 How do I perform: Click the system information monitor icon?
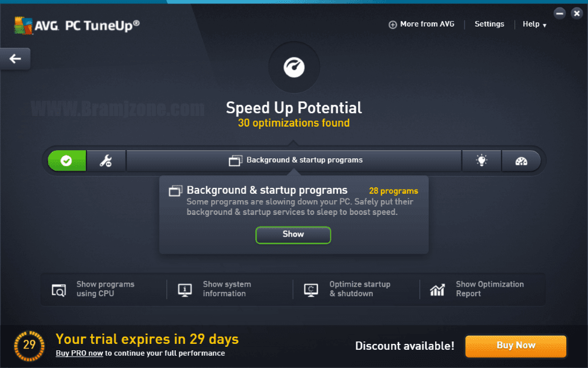pyautogui.click(x=185, y=290)
